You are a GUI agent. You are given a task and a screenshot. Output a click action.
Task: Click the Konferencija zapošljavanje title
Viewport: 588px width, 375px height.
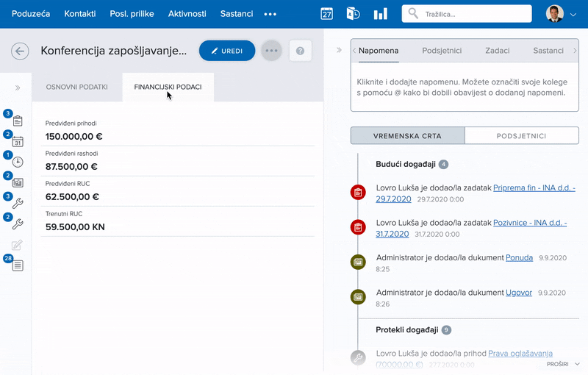(114, 51)
